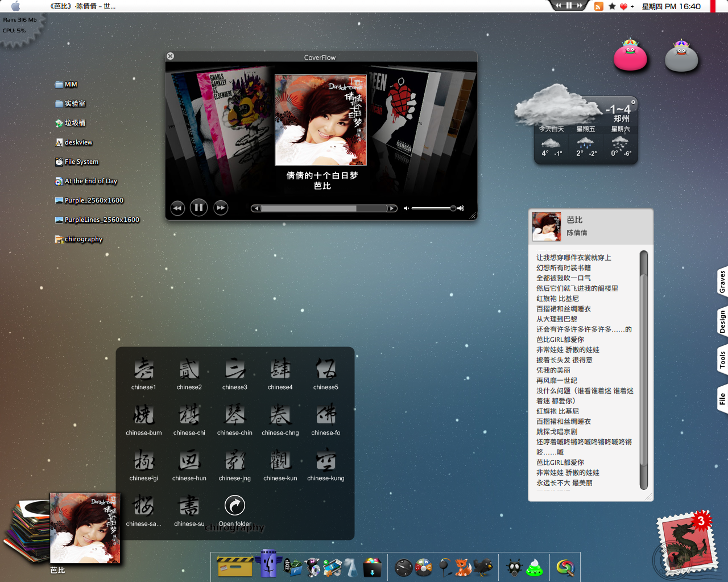
Task: Open the Tools side tab
Action: 722,360
